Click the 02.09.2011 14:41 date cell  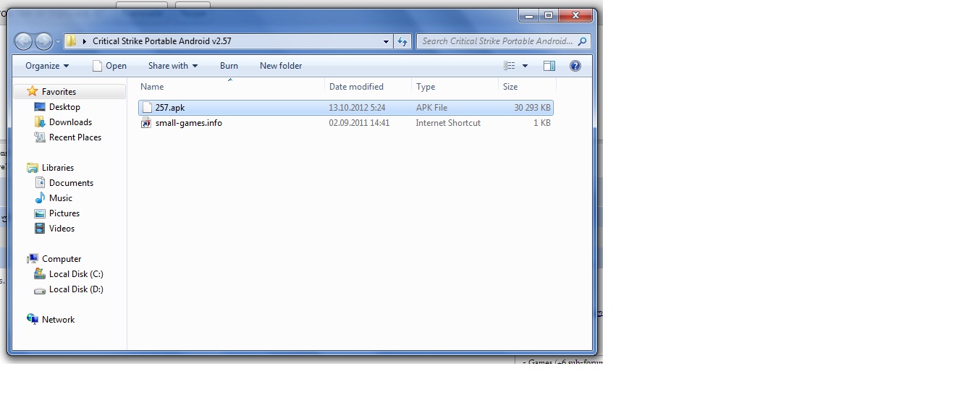359,123
